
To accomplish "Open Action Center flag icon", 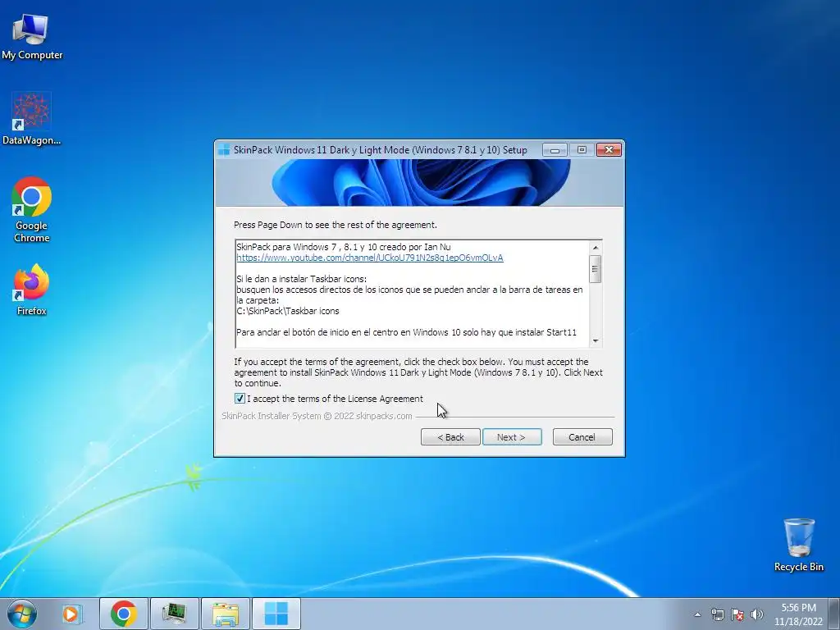I will tap(737, 614).
